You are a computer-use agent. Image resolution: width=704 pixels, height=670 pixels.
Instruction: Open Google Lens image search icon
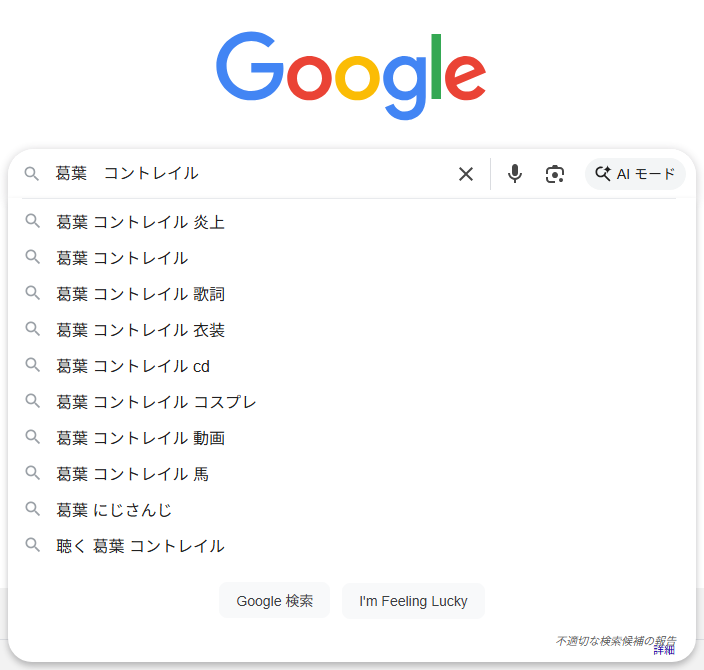tap(555, 174)
